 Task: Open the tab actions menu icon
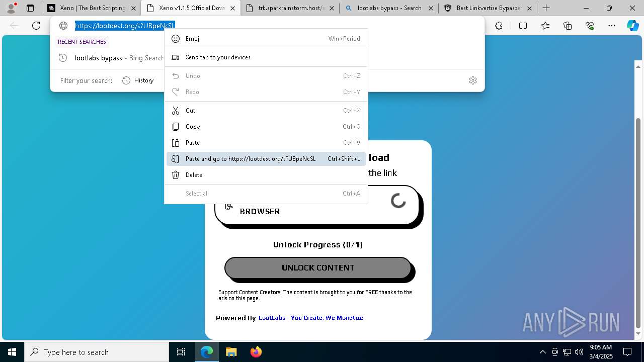30,8
